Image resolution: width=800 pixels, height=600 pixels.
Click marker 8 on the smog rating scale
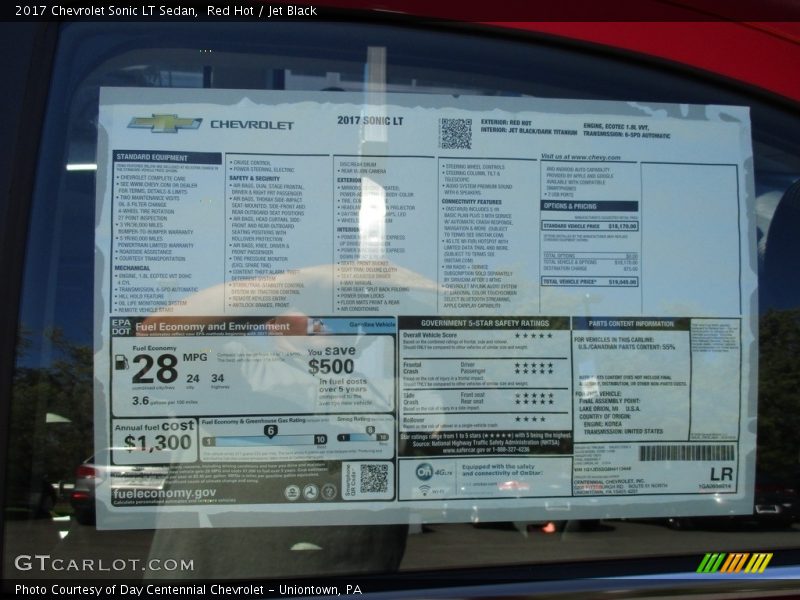pos(370,430)
